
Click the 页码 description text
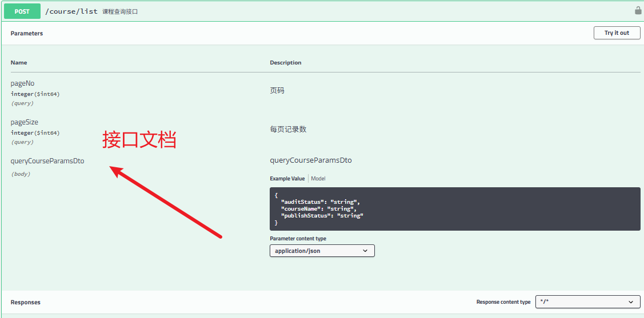tap(277, 91)
